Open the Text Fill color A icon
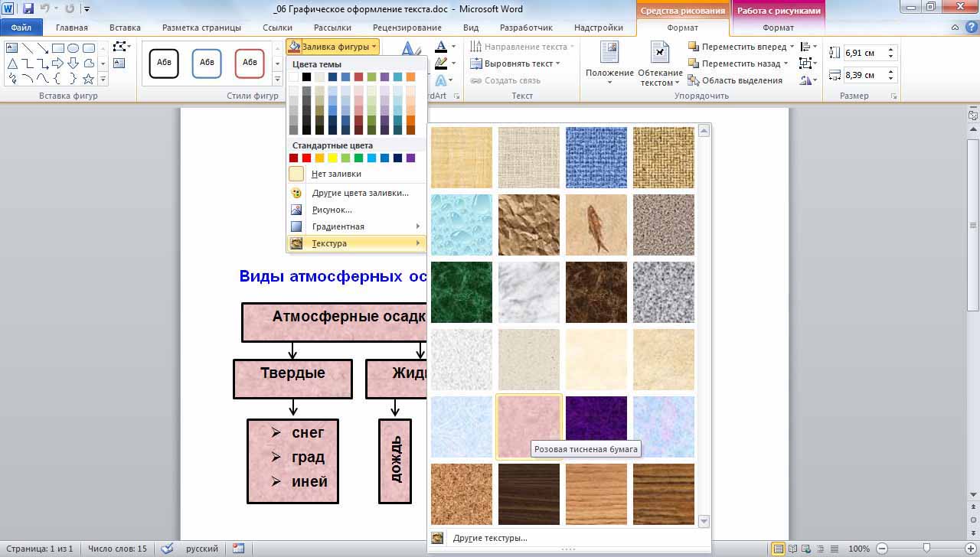 (x=443, y=47)
